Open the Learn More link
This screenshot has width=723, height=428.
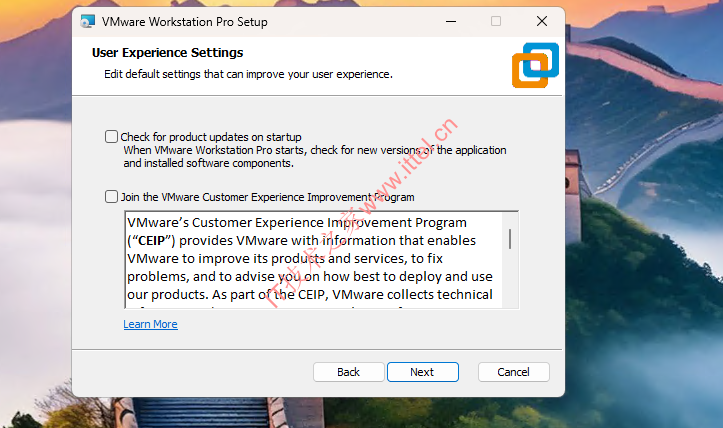pyautogui.click(x=150, y=324)
